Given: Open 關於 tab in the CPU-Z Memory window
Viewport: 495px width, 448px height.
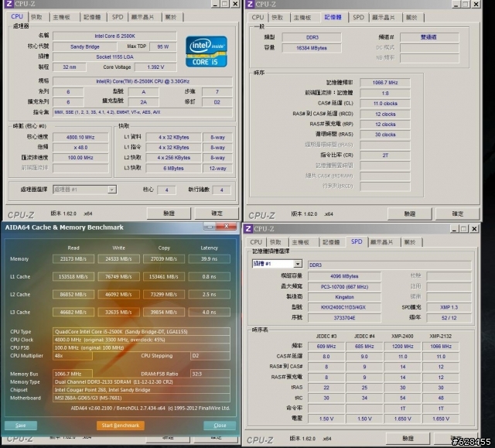Looking at the screenshot, I should click(x=411, y=17).
